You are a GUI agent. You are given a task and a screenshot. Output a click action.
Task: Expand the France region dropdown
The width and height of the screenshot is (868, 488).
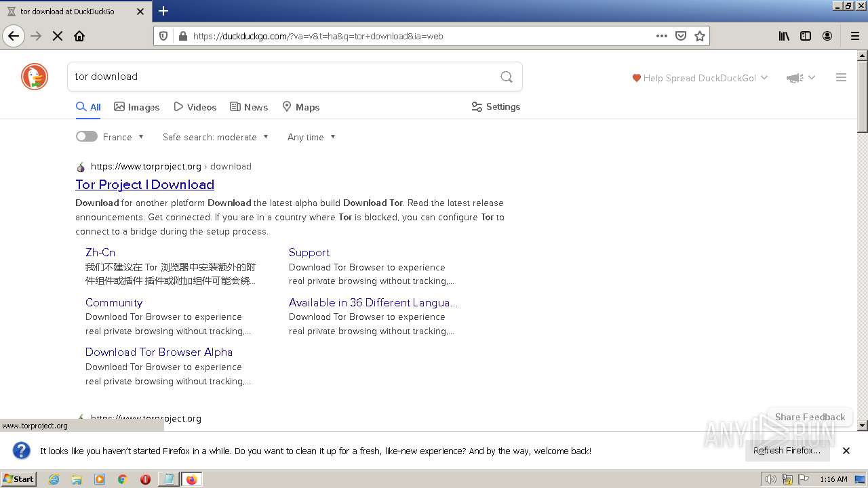[123, 137]
